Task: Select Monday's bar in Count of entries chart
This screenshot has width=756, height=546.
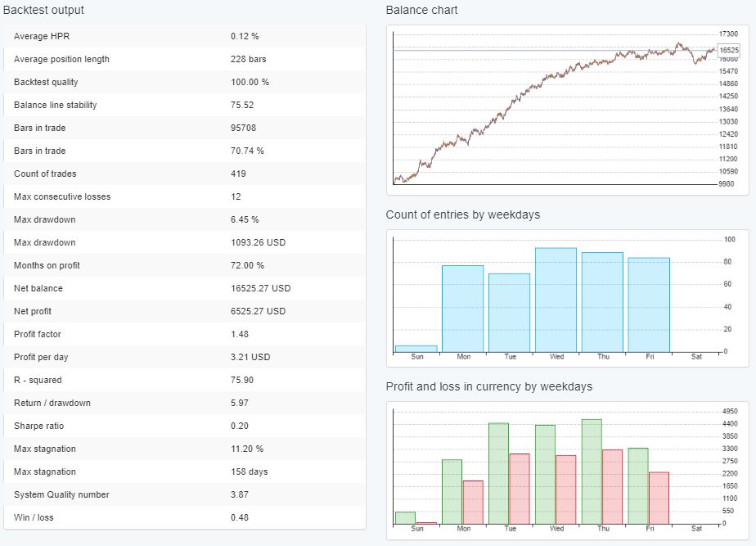Action: (x=463, y=309)
